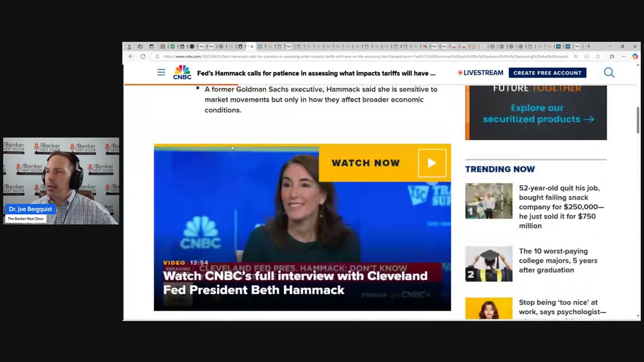The height and width of the screenshot is (362, 644).
Task: Play video with the WATCH NOW play icon
Action: [x=432, y=163]
